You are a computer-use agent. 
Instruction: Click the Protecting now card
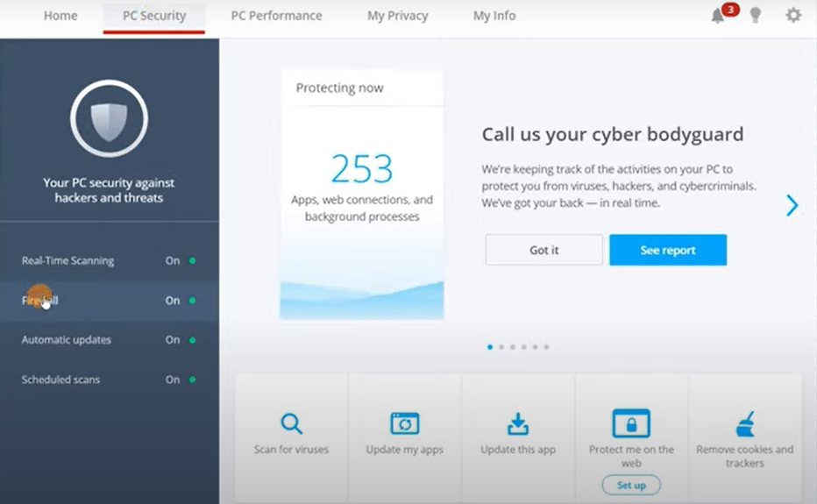tap(362, 195)
